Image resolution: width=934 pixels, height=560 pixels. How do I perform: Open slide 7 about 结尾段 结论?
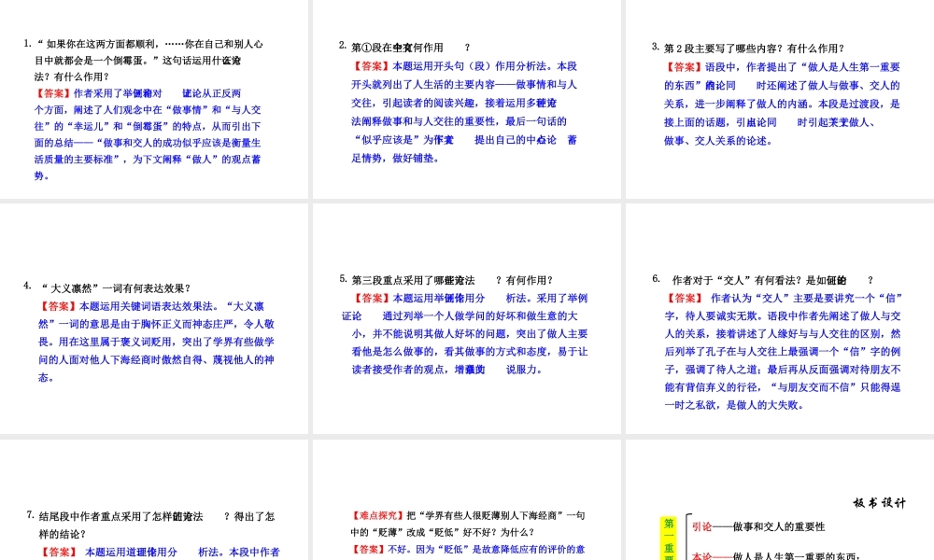[154, 500]
